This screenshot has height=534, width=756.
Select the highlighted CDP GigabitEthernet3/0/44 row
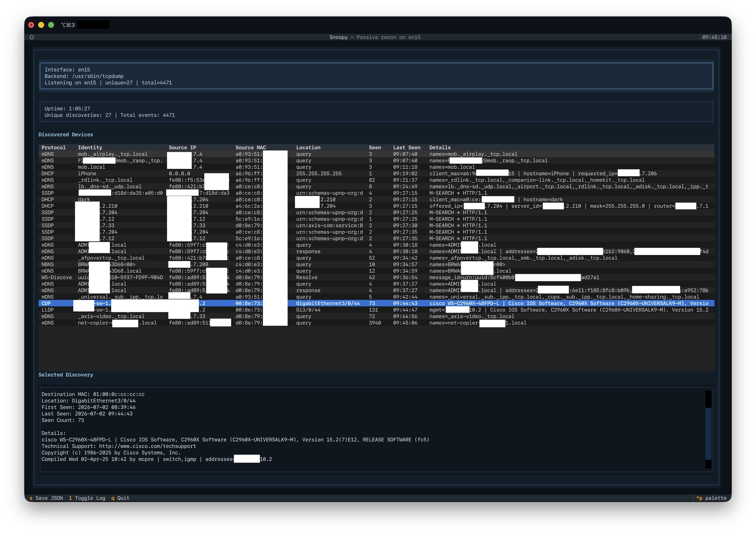coord(376,303)
